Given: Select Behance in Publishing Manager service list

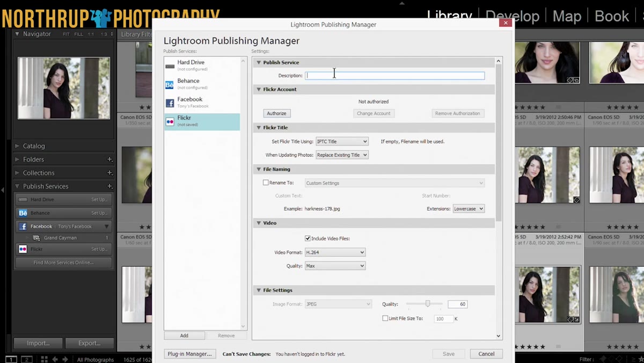Looking at the screenshot, I should (x=202, y=84).
